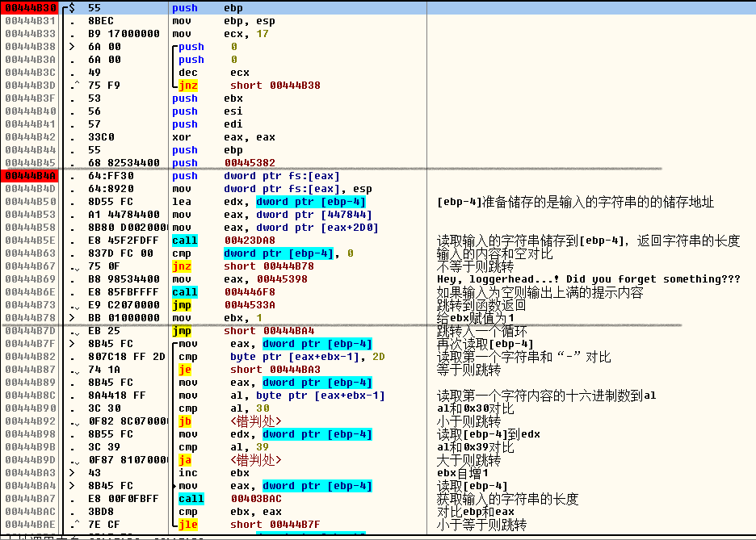756x540 pixels.
Task: Select address 00444B33 in disassembly
Action: 31,34
